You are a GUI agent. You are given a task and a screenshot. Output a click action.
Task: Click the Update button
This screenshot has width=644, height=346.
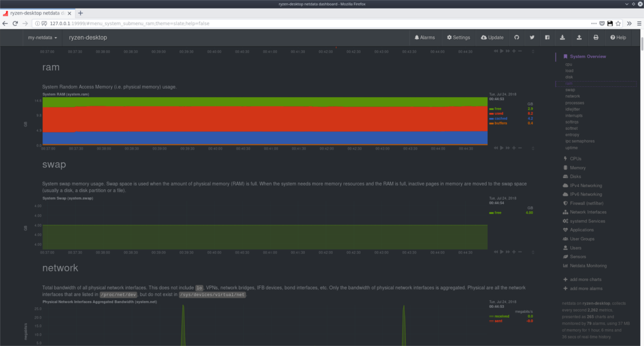point(492,38)
